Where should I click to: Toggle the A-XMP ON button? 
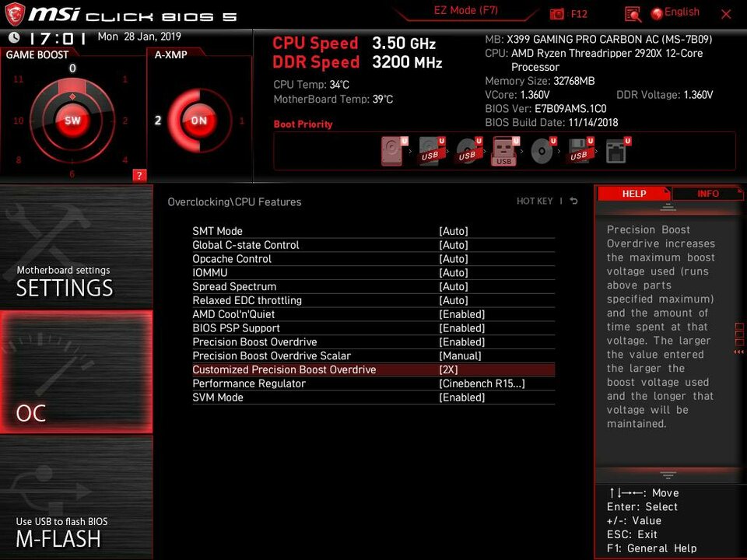point(198,121)
